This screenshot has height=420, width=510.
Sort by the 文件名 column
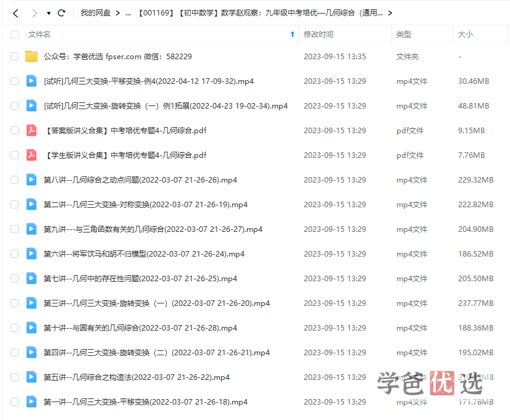(39, 35)
